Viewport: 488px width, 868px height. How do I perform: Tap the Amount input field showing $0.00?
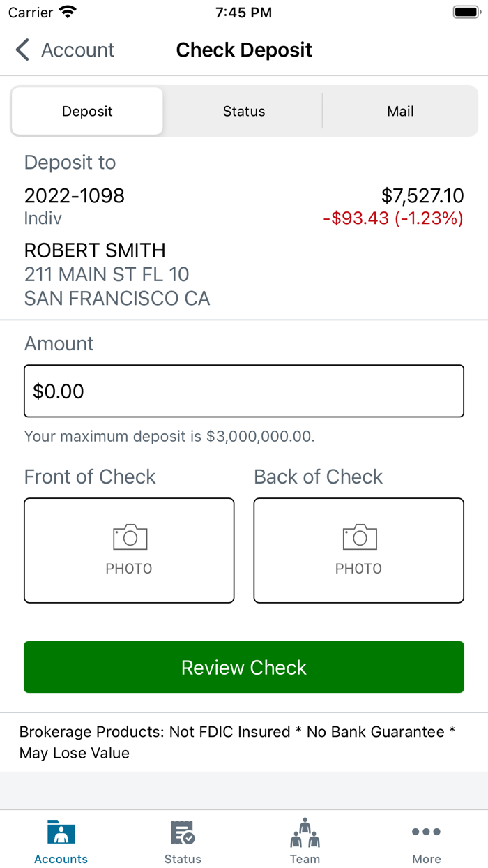pos(244,391)
